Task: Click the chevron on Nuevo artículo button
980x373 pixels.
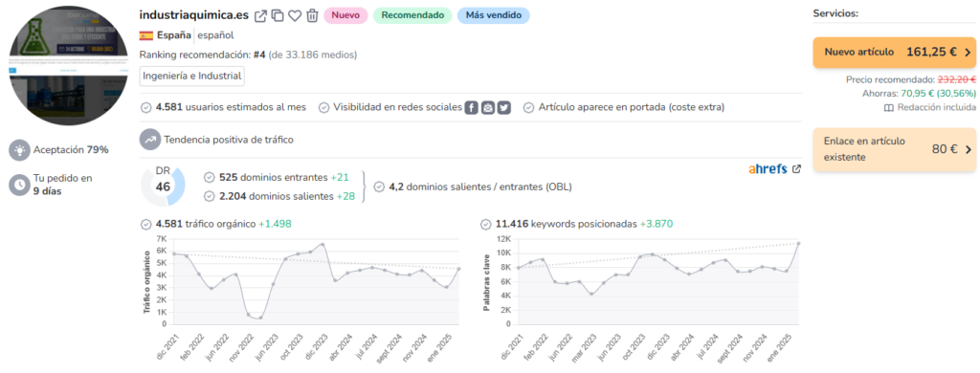Action: coord(968,53)
